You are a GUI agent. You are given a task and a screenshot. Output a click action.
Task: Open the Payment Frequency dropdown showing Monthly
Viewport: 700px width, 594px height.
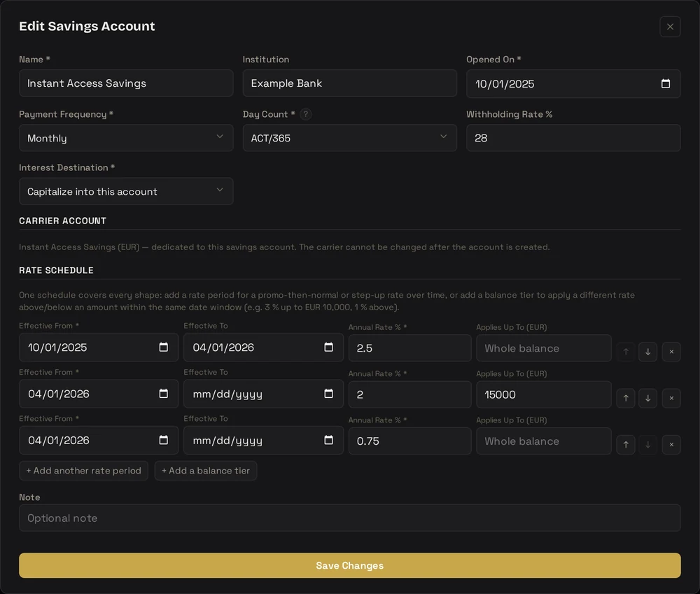126,138
